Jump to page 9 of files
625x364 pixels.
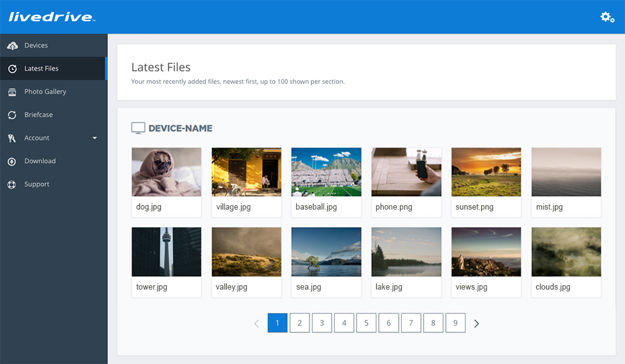pos(455,322)
